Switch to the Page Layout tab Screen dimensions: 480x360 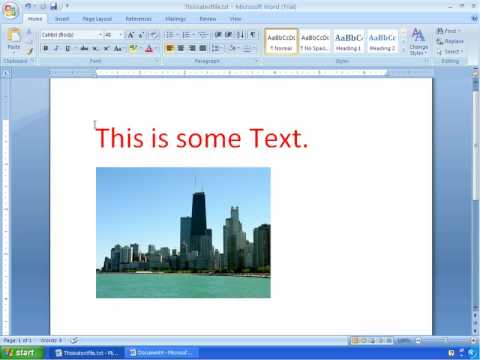point(97,19)
